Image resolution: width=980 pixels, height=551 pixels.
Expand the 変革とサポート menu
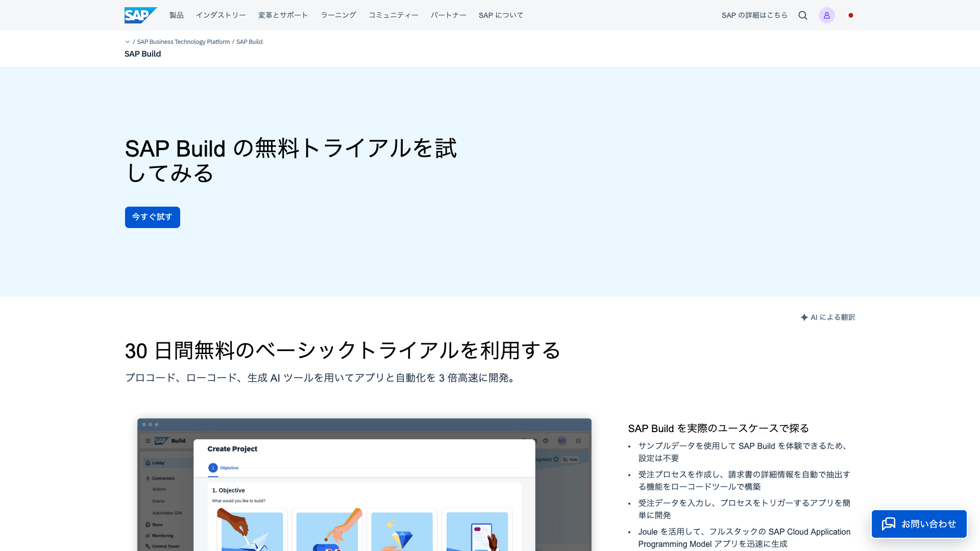pos(283,15)
